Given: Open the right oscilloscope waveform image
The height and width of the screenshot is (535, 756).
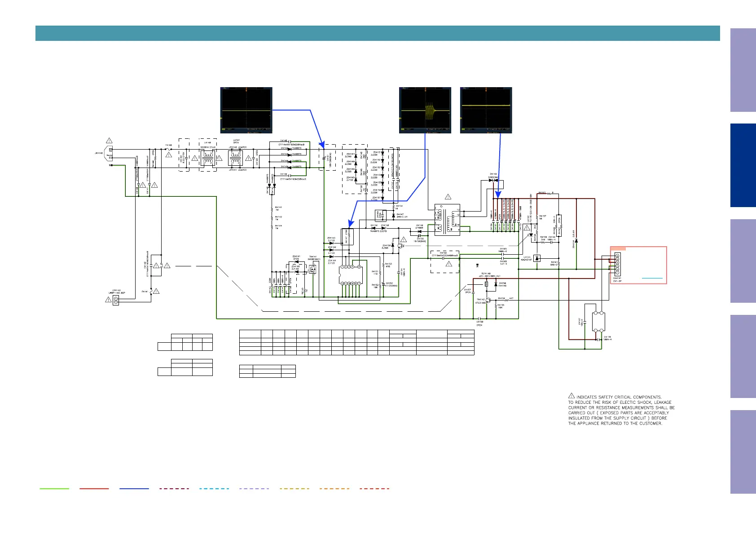Looking at the screenshot, I should tap(486, 110).
